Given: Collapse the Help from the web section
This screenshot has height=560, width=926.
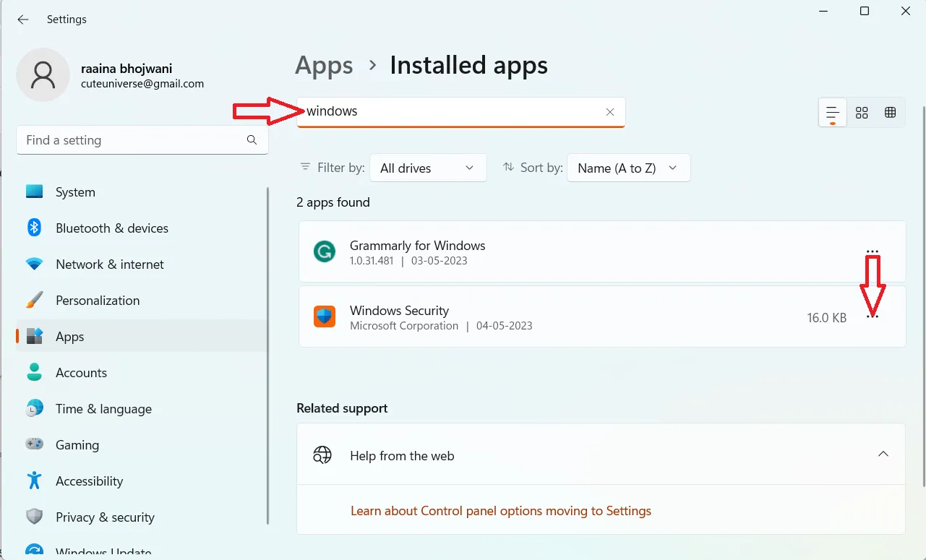Looking at the screenshot, I should coord(883,454).
